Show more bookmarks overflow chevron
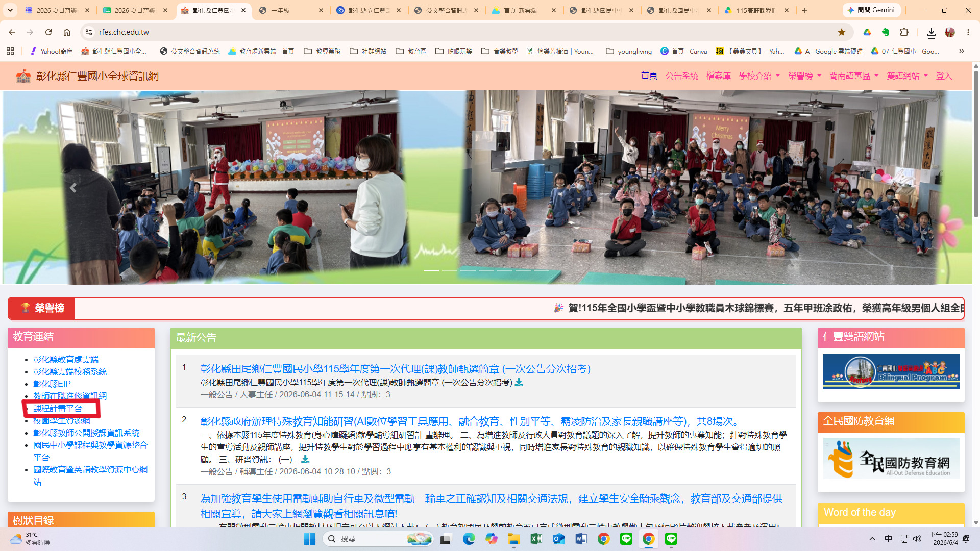The width and height of the screenshot is (980, 551). 962,51
